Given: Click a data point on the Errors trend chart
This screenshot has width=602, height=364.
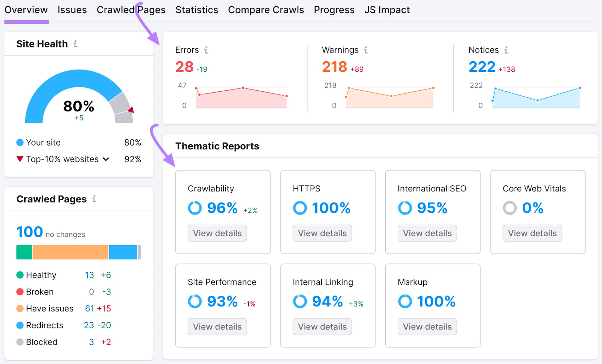Looking at the screenshot, I should tap(242, 88).
